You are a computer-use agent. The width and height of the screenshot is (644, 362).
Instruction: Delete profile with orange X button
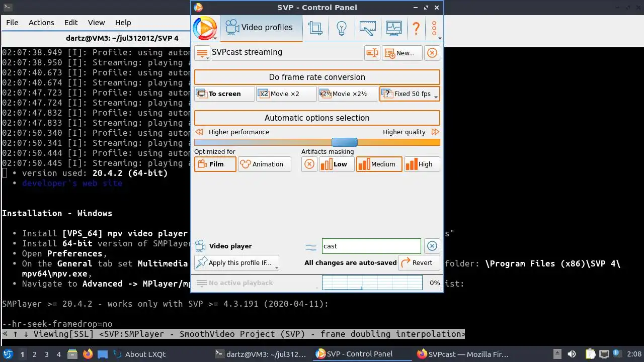pyautogui.click(x=432, y=53)
